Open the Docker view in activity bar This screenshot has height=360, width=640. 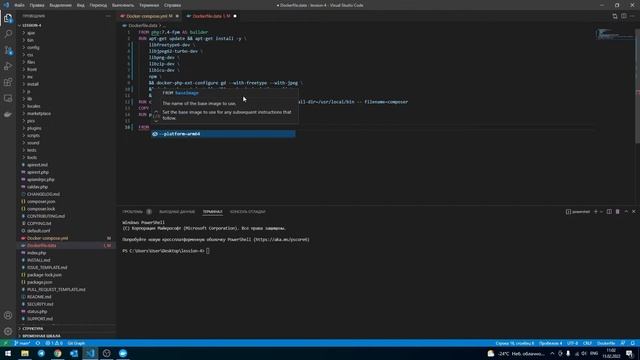(x=8, y=115)
